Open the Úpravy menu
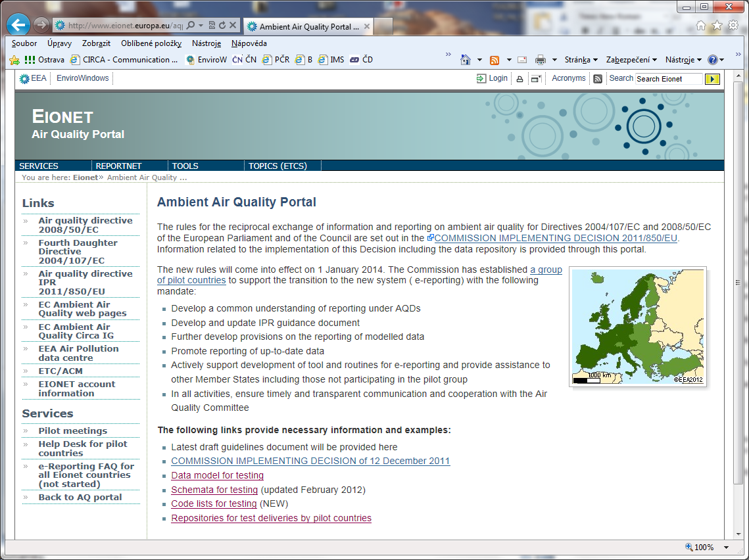The width and height of the screenshot is (749, 560). coord(59,43)
